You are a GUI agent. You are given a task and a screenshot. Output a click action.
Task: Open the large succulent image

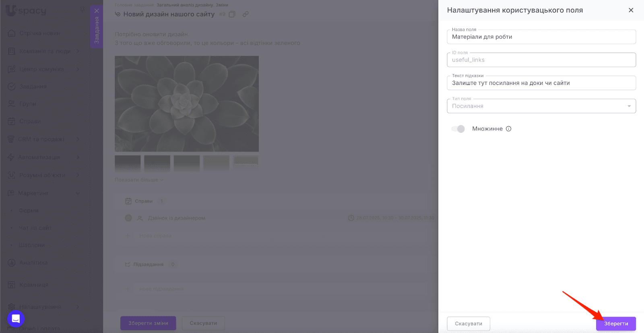[187, 104]
